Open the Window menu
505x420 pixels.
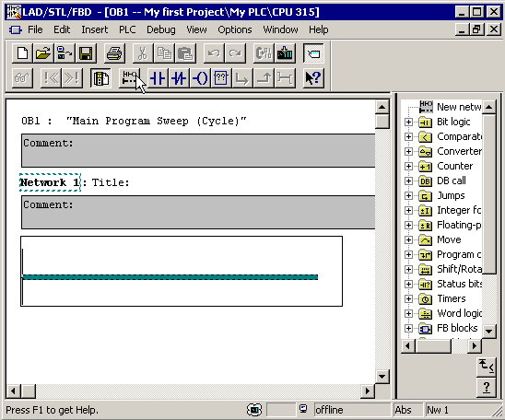click(x=280, y=29)
